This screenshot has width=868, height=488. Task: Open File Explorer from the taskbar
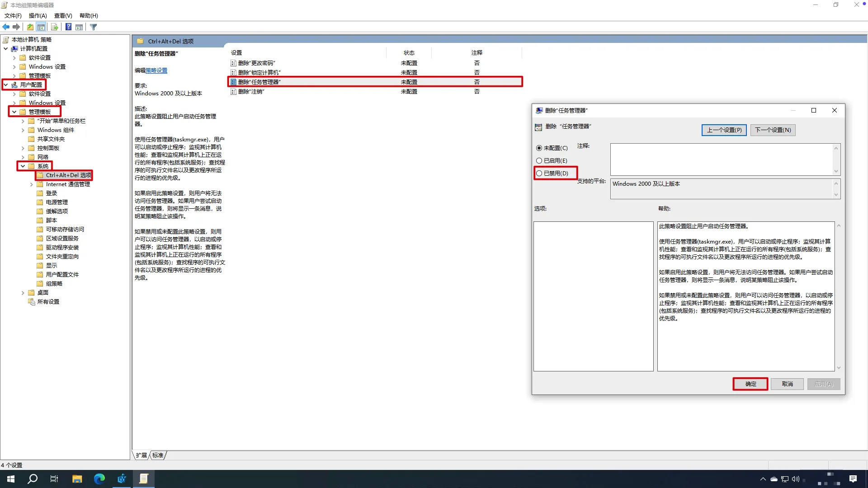pyautogui.click(x=77, y=479)
